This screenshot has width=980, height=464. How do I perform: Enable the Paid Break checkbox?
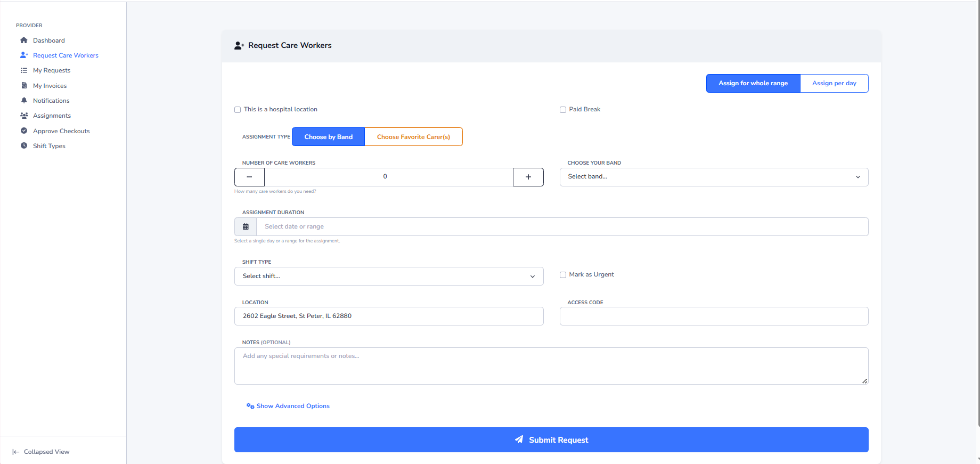[563, 110]
